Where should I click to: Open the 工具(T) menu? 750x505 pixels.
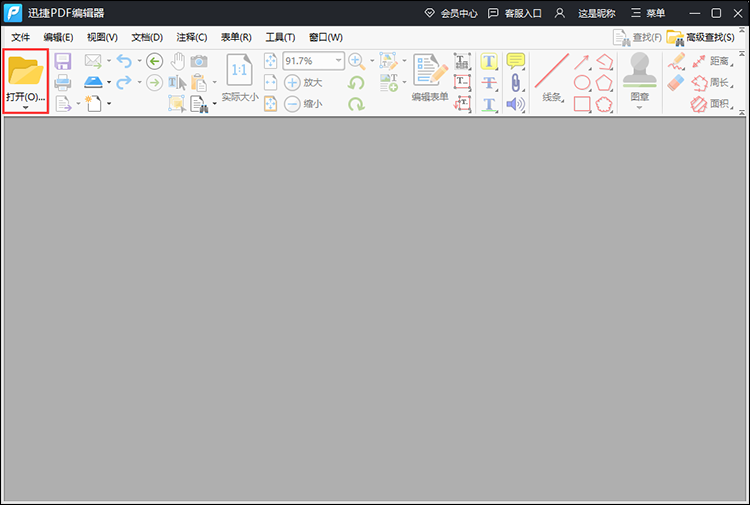[x=280, y=37]
